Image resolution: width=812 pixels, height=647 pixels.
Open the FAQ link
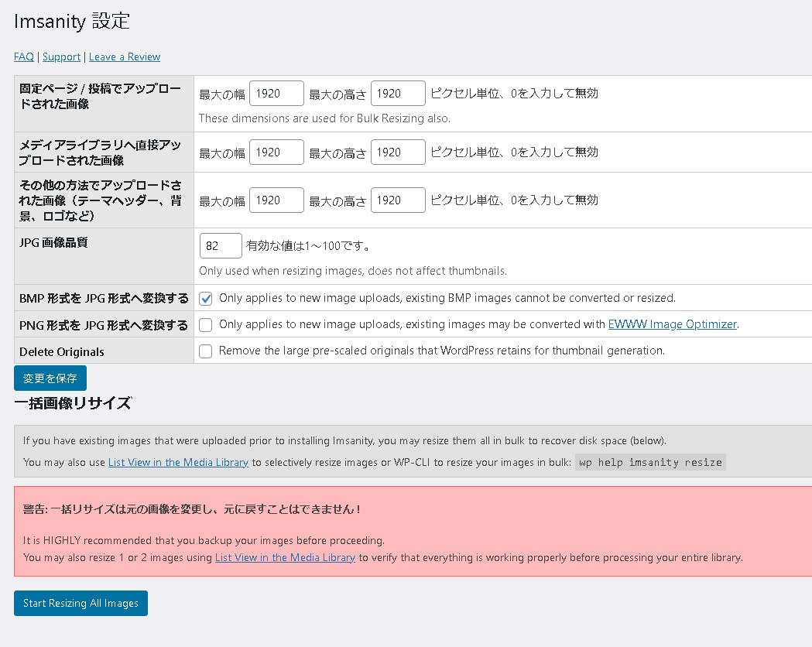(x=22, y=56)
